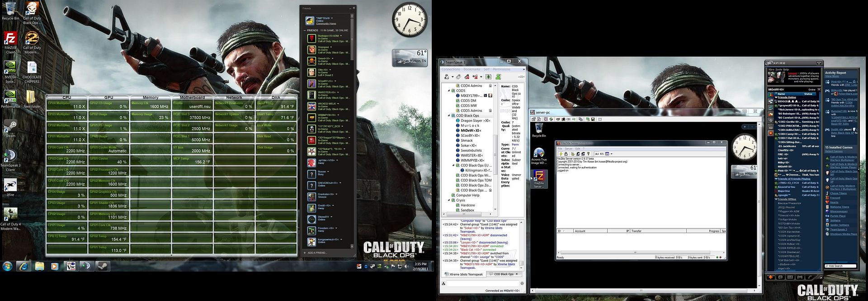Click the FileZilla Server lightning connect icon

(x=561, y=154)
